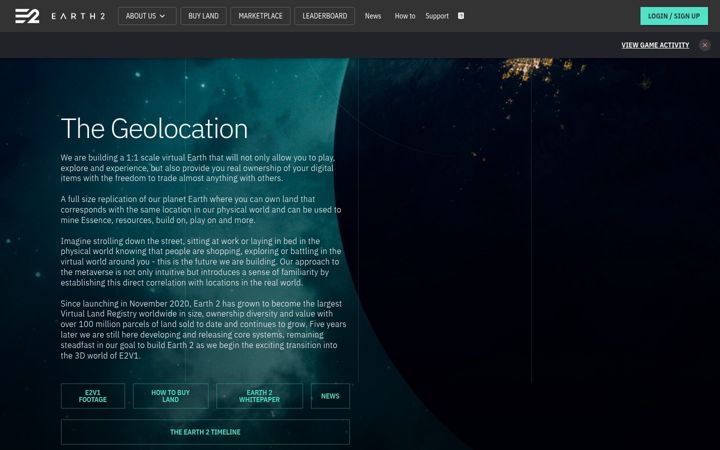The width and height of the screenshot is (720, 450).
Task: Open The Earth 2 Timeline
Action: coord(205,432)
